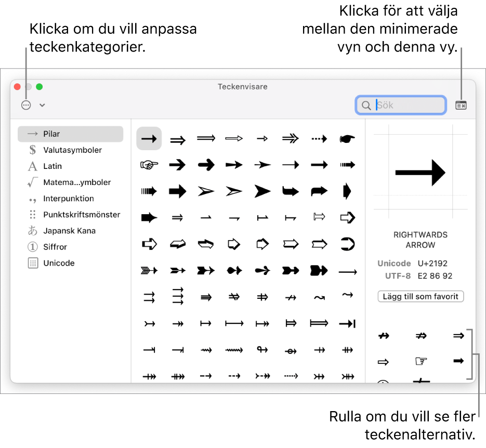486x448 pixels.
Task: Select the Unicode category
Action: click(70, 263)
